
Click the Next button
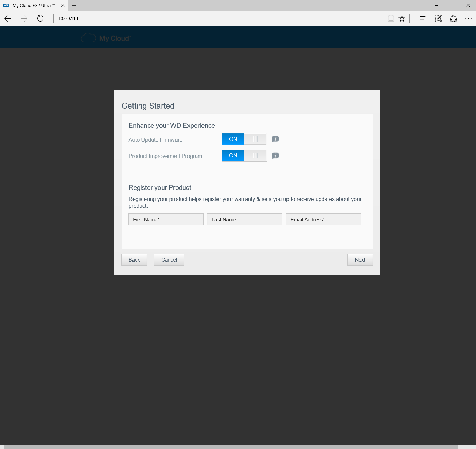[360, 260]
